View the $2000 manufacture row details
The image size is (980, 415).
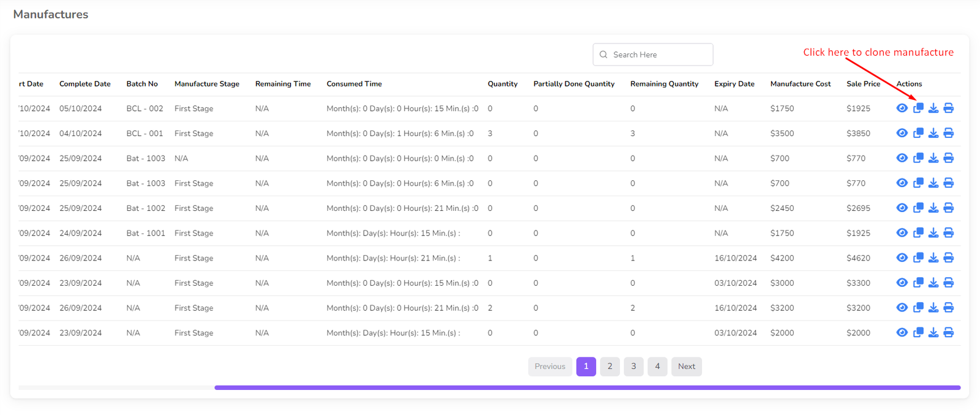pyautogui.click(x=902, y=333)
